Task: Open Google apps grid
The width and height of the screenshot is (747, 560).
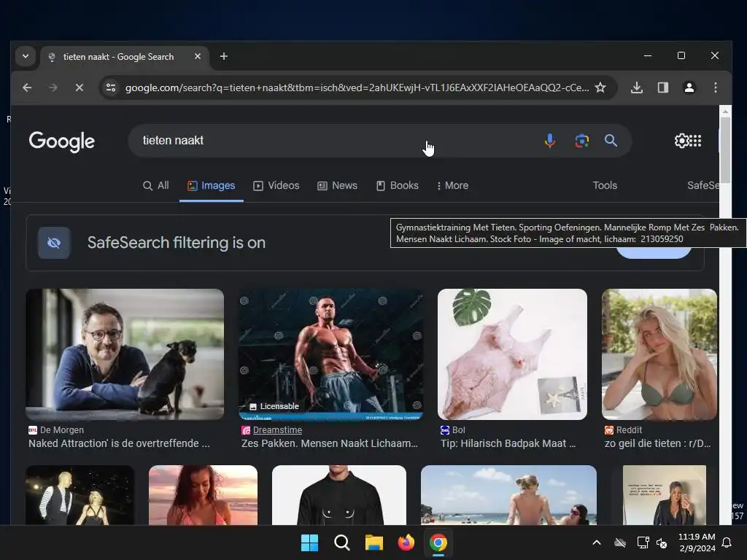Action: (x=695, y=141)
